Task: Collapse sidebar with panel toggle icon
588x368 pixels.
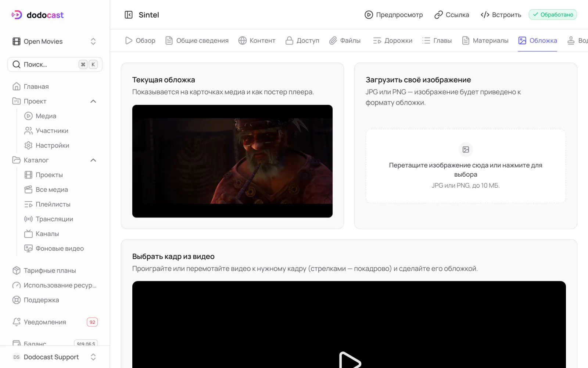Action: tap(129, 15)
